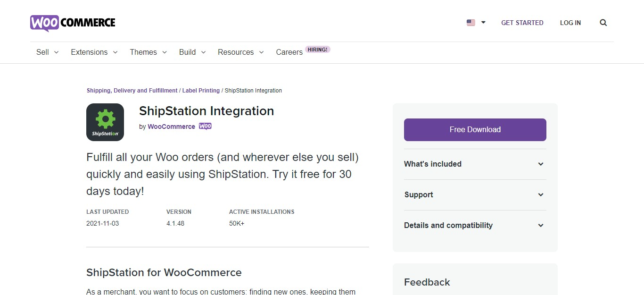Expand the Support section

475,195
